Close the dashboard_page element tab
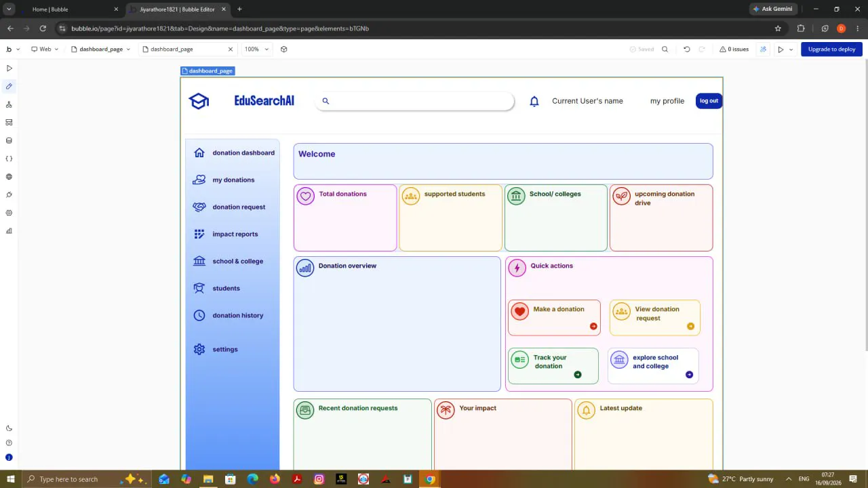The width and height of the screenshot is (868, 488). tap(231, 49)
